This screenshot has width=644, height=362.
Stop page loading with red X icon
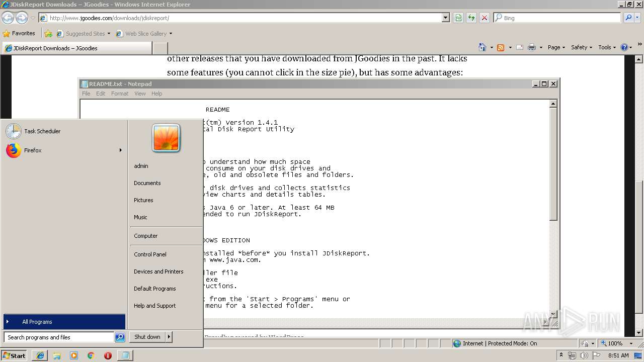(485, 18)
